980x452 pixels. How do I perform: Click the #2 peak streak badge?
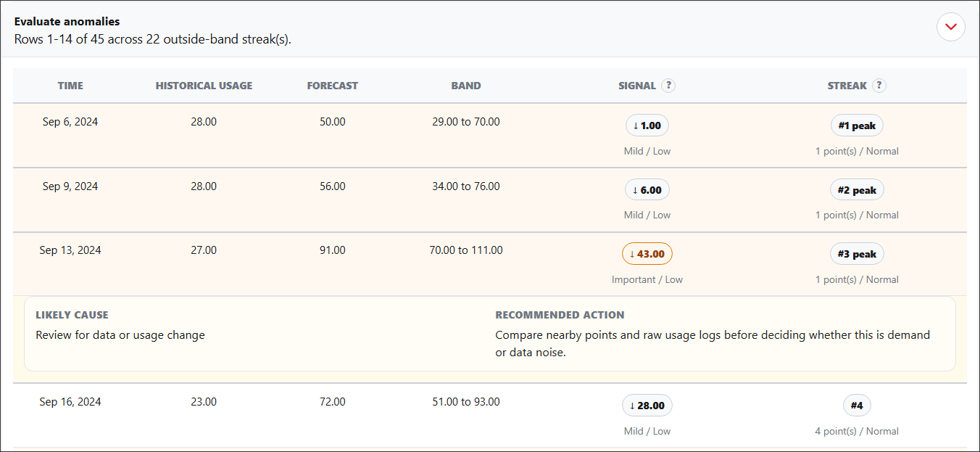click(857, 190)
